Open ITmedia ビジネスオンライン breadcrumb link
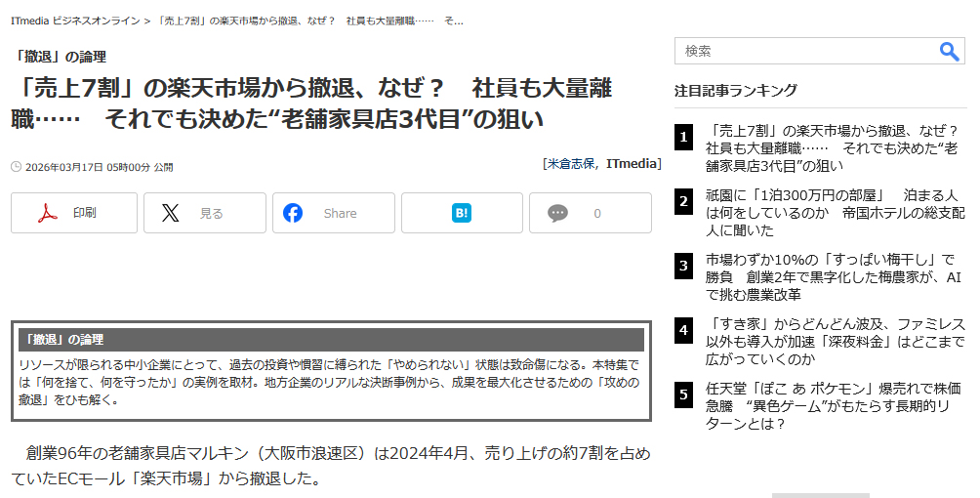980x498 pixels. [x=75, y=21]
